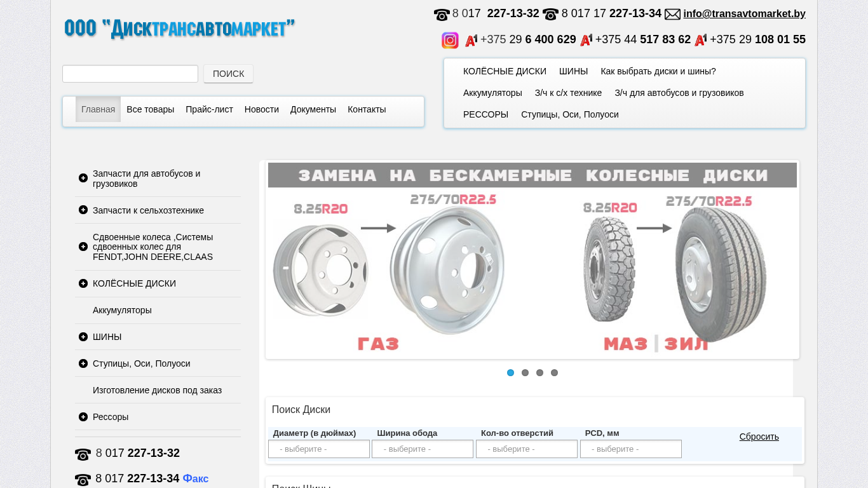Open the Диаметр (в дюймах) dropdown
Screen dimensions: 868x488
point(319,449)
